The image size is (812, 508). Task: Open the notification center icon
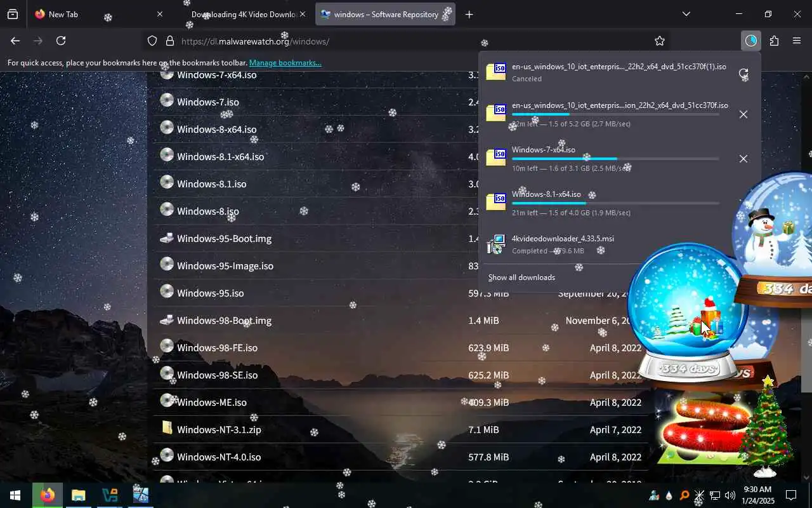point(791,495)
